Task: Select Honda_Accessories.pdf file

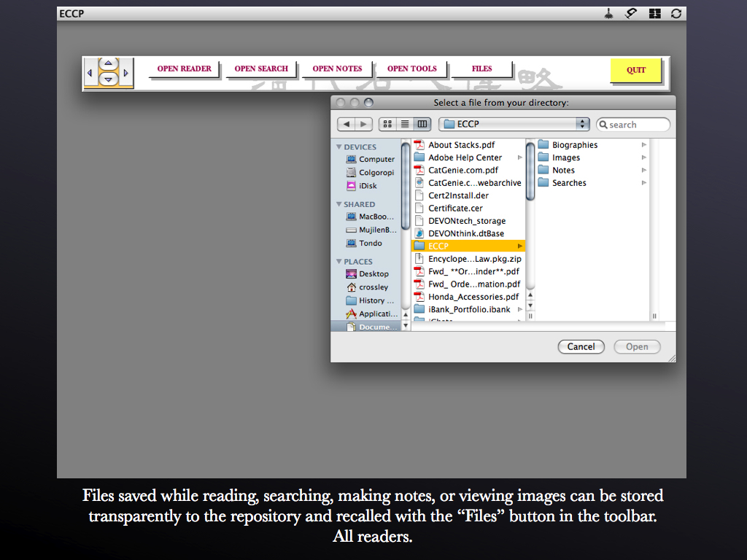Action: (469, 297)
